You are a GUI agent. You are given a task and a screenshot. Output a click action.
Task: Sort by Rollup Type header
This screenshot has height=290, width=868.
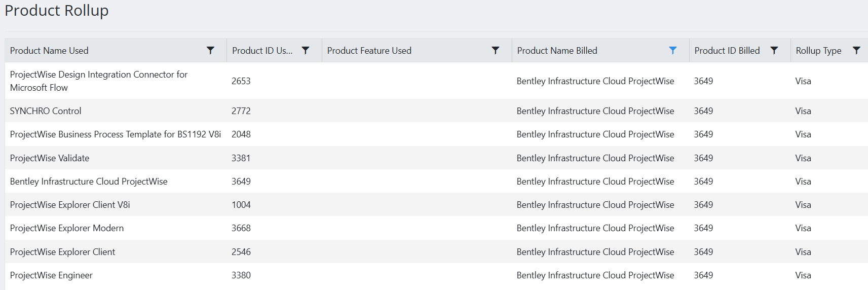(818, 51)
